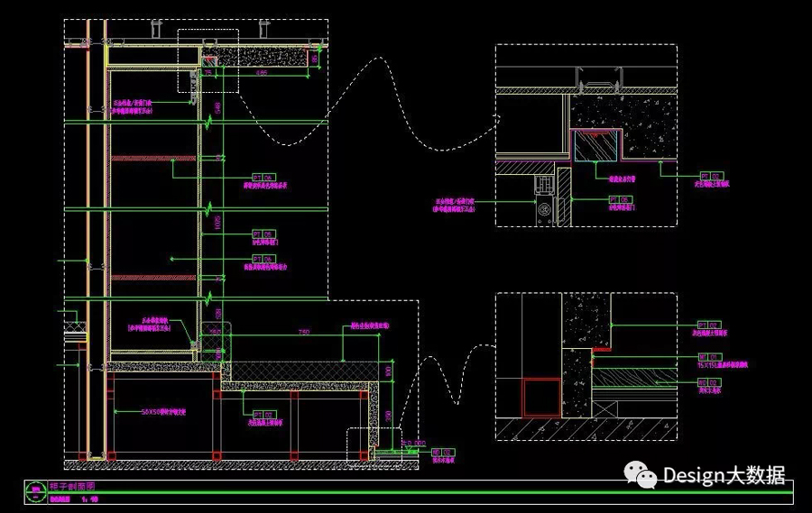
Task: Select the 750 dimension text
Action: tap(303, 333)
